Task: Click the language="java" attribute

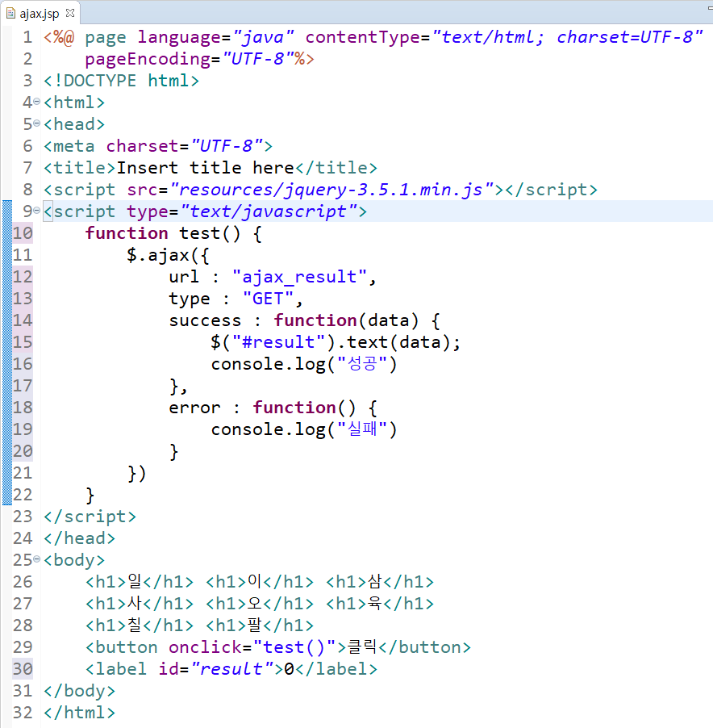Action: pos(215,37)
